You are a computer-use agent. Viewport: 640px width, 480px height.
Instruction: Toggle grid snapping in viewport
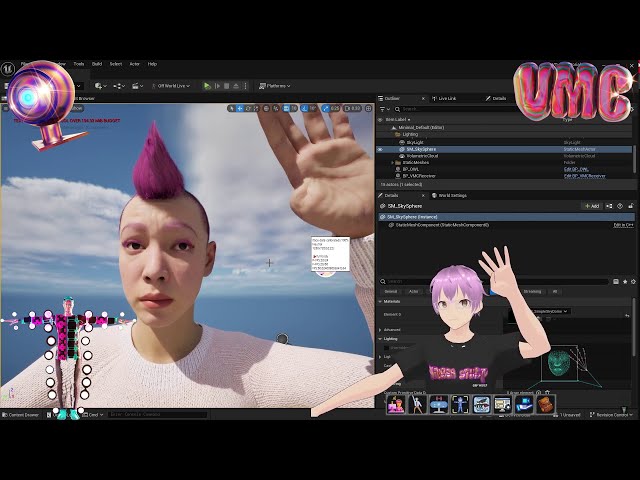(x=286, y=108)
